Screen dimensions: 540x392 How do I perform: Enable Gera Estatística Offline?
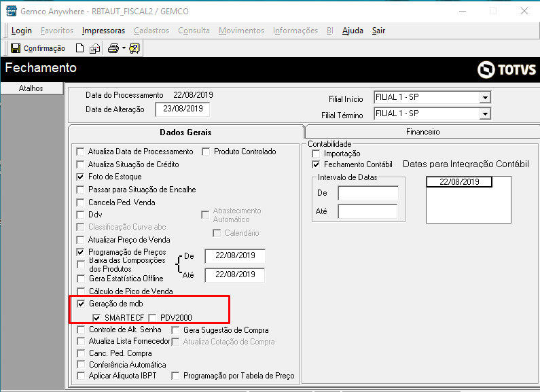pos(81,279)
